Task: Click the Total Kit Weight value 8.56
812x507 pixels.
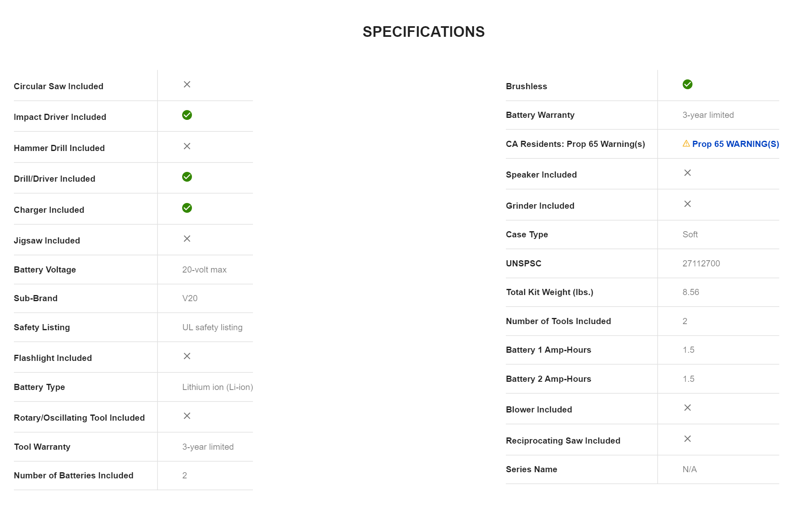Action: (x=690, y=292)
